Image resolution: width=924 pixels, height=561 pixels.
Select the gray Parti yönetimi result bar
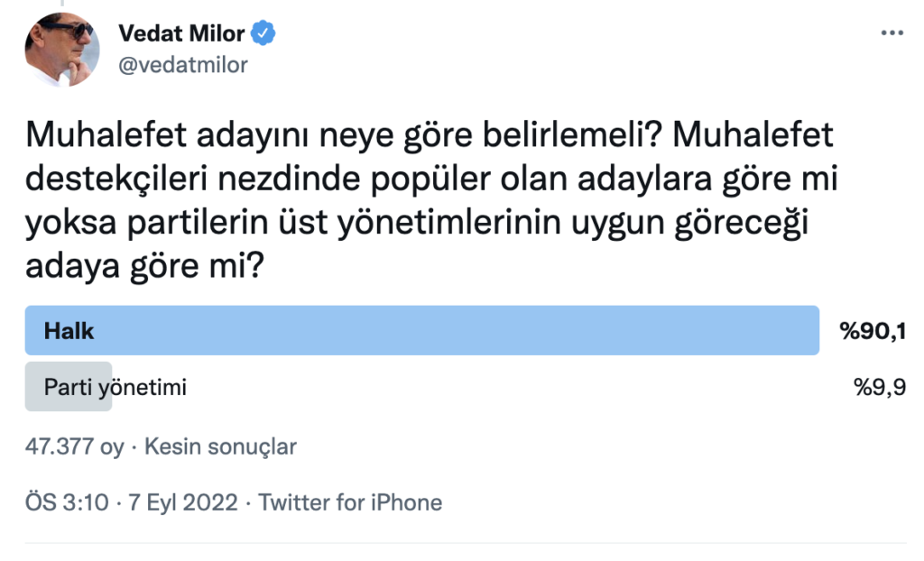coord(68,388)
